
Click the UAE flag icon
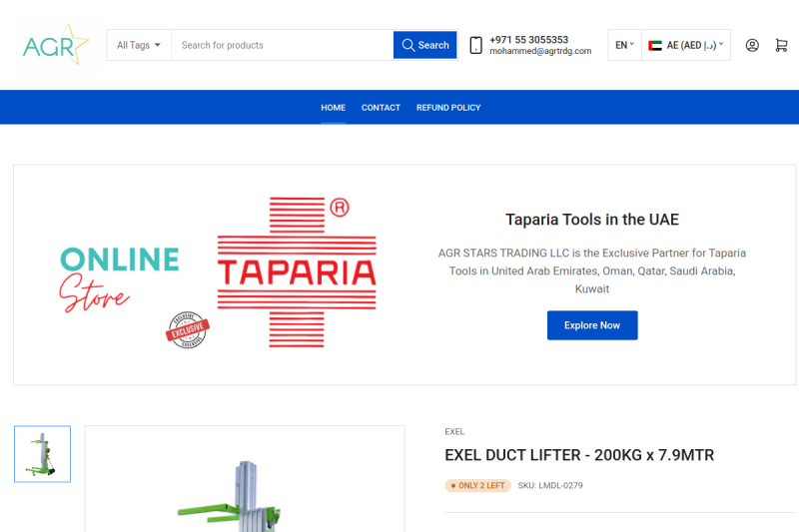tap(655, 45)
